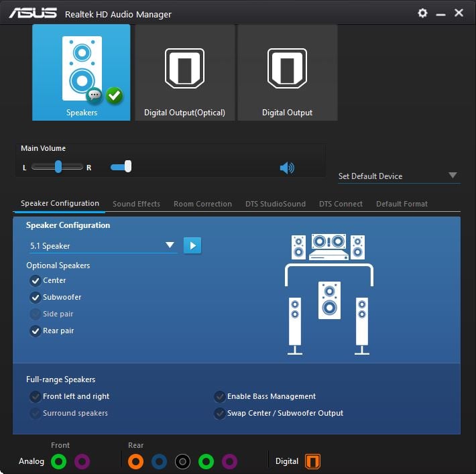Test the rear right tower speaker

click(362, 326)
